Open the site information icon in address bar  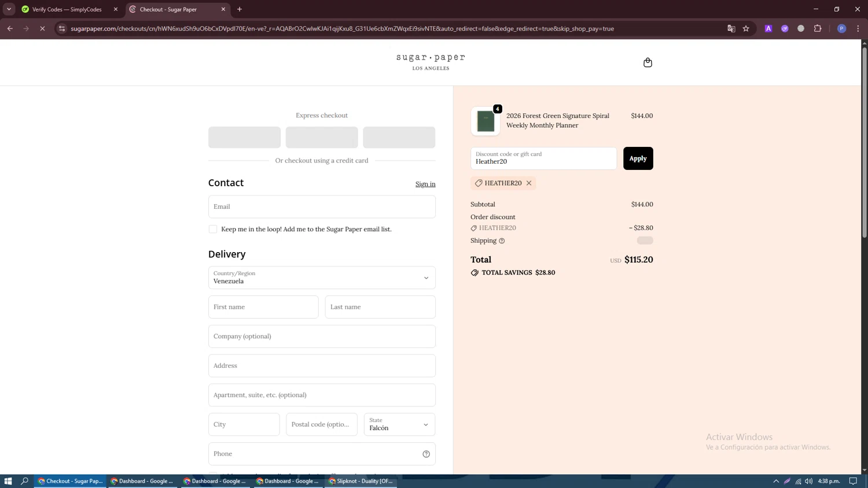pyautogui.click(x=62, y=28)
